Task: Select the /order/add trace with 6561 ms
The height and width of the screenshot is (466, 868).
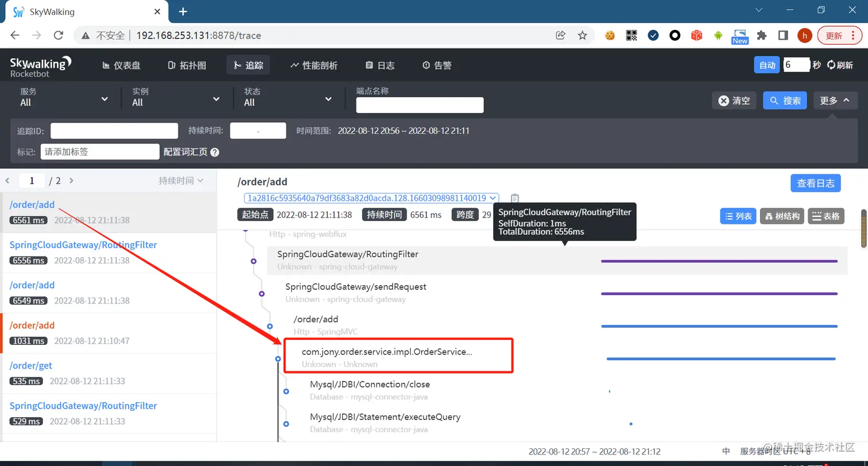Action: [108, 212]
